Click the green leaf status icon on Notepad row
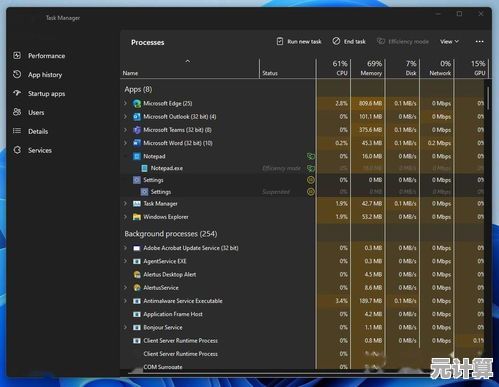The width and height of the screenshot is (499, 387). point(311,156)
